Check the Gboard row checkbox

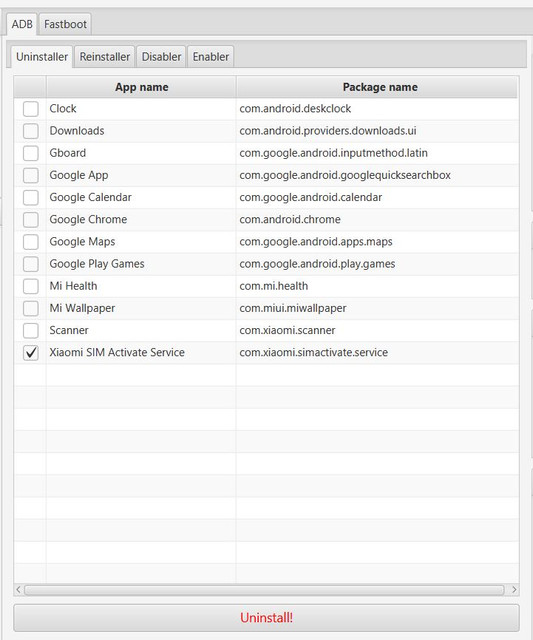pyautogui.click(x=31, y=153)
